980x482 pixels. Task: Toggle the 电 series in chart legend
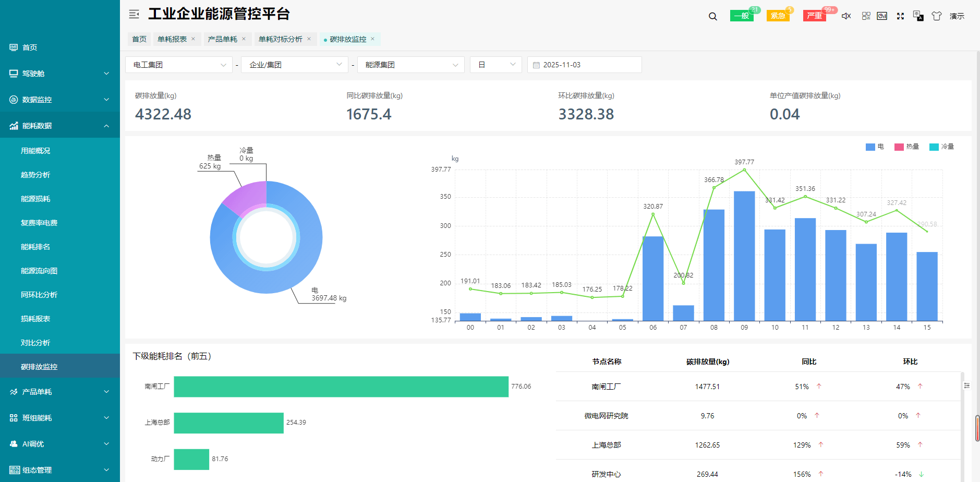coord(875,147)
